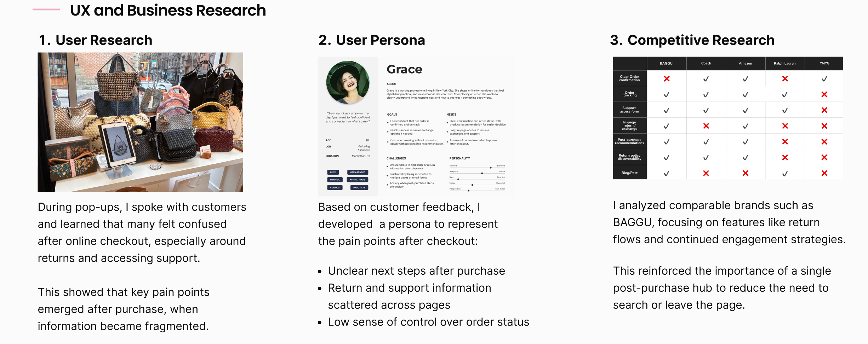868x344 pixels.
Task: Click the Ralph Lauren column header
Action: pos(784,63)
